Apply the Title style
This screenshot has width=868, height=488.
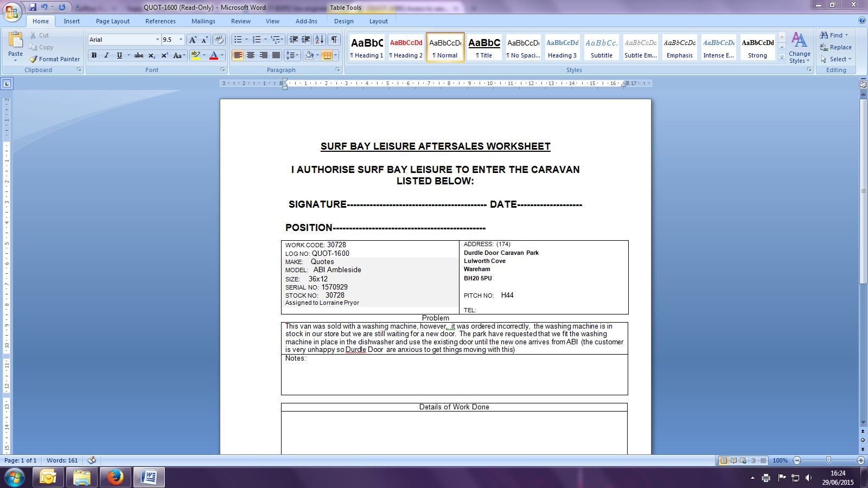pos(484,47)
